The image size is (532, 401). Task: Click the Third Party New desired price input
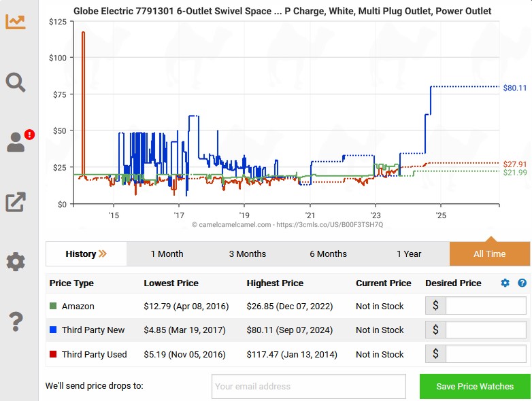[x=486, y=330]
